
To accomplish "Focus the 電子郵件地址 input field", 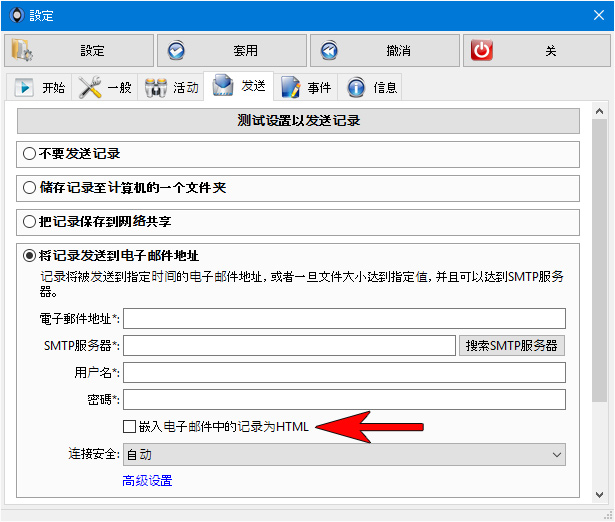I will coord(344,318).
